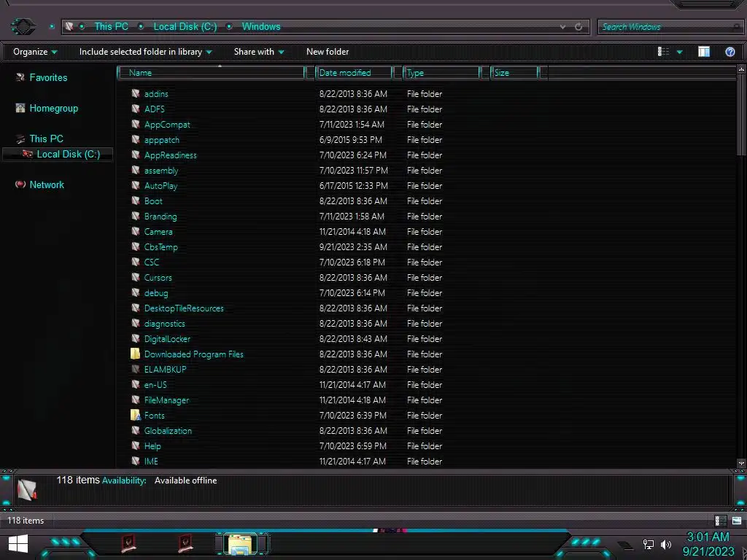
Task: Select the ELAMBKUP folder icon
Action: coord(135,369)
